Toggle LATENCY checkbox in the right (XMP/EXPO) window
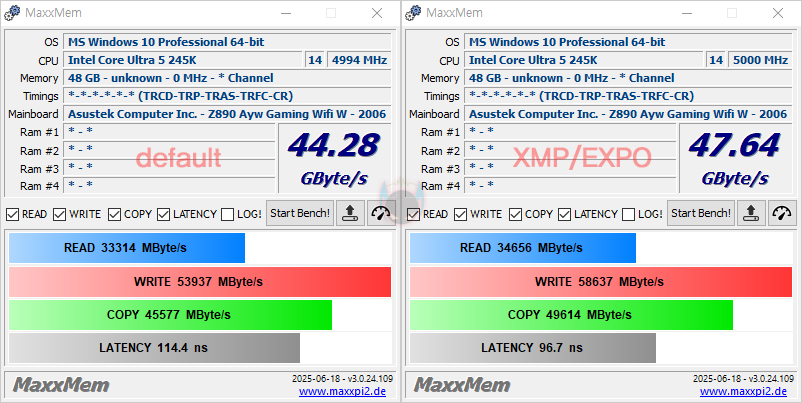This screenshot has height=403, width=802. (564, 214)
